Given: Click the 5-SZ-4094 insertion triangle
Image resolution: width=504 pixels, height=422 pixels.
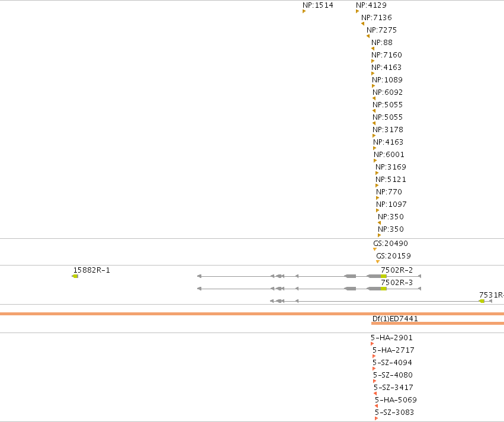Looking at the screenshot, I should coord(374,369).
